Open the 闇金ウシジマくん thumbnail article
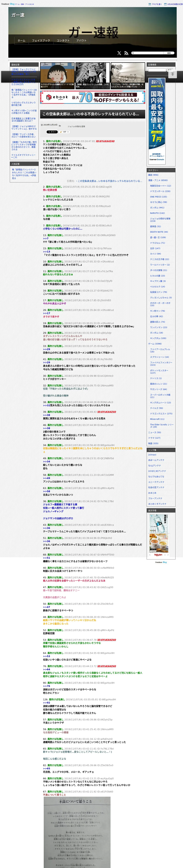This screenshot has width=183, height=868. 93,76
